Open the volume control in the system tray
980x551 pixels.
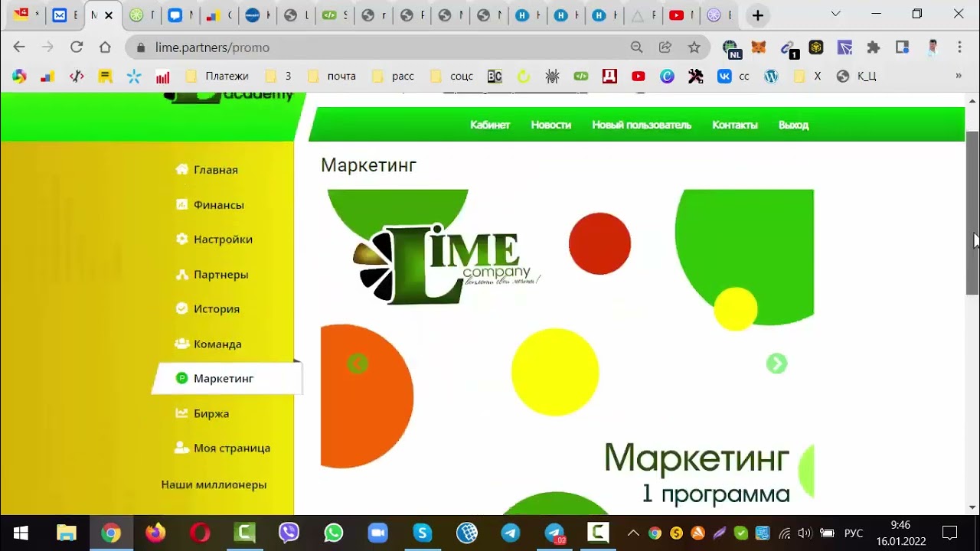tap(804, 533)
